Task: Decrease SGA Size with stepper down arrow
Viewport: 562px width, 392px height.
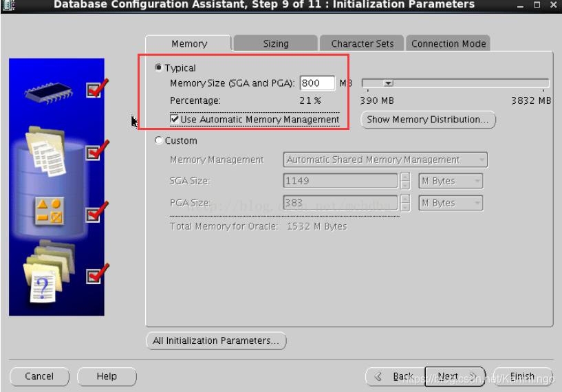Action: click(x=405, y=185)
